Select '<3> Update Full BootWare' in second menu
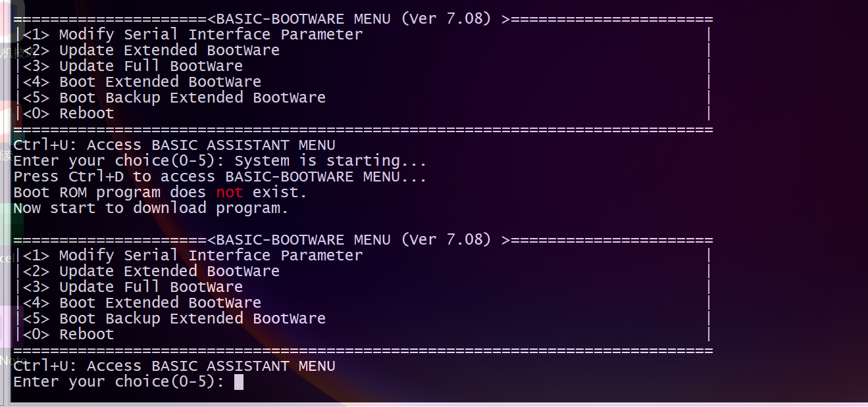The width and height of the screenshot is (868, 407). pos(133,287)
